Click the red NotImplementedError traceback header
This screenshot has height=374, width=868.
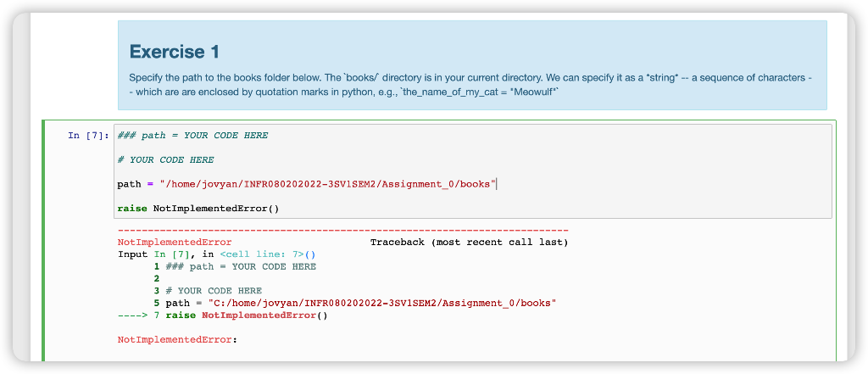coord(175,243)
